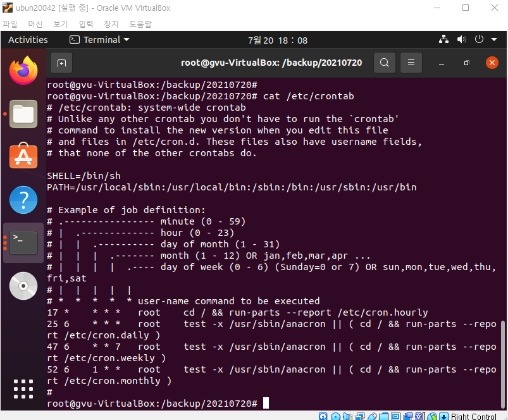Click VirtualBox recording status icon

408,416
